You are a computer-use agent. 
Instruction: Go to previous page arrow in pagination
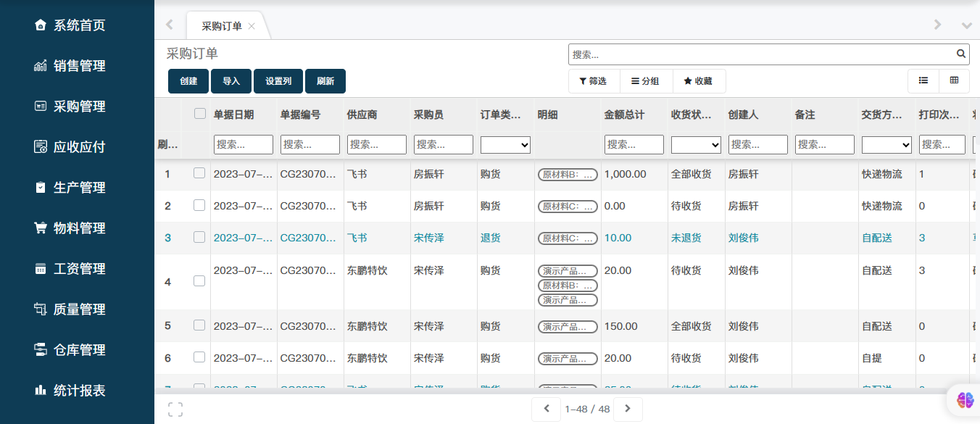[x=547, y=409]
